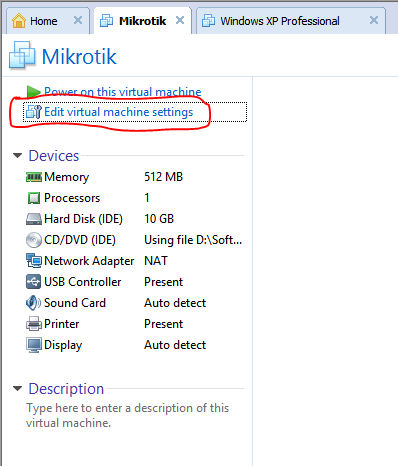Screen dimensions: 398x466
Task: Click the 10 GB hard disk value
Action: 159,219
